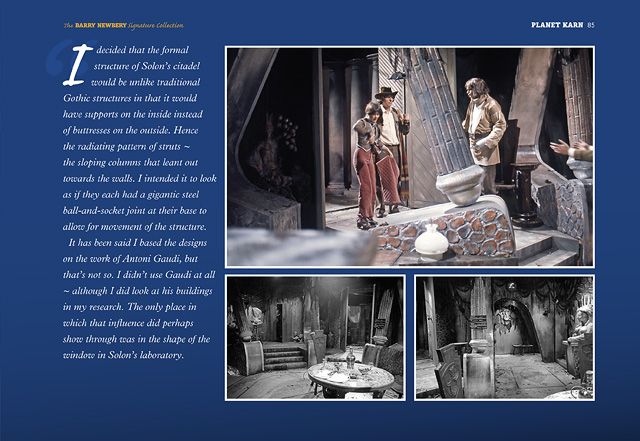The height and width of the screenshot is (441, 640).
Task: Click the large top photograph of three actors
Action: (409, 156)
